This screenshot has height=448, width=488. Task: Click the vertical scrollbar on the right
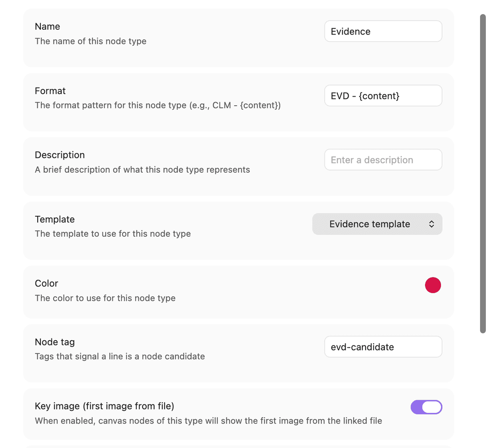coord(483,174)
